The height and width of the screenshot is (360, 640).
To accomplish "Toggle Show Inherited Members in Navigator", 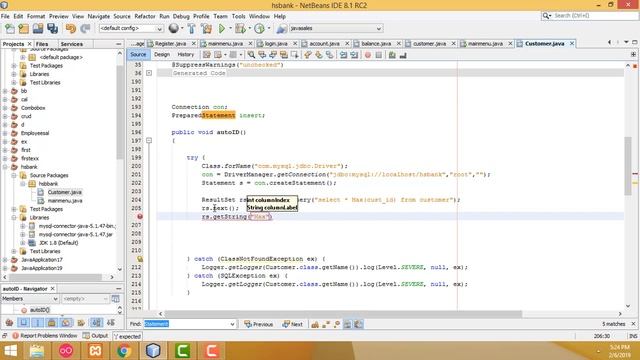I will point(9,323).
